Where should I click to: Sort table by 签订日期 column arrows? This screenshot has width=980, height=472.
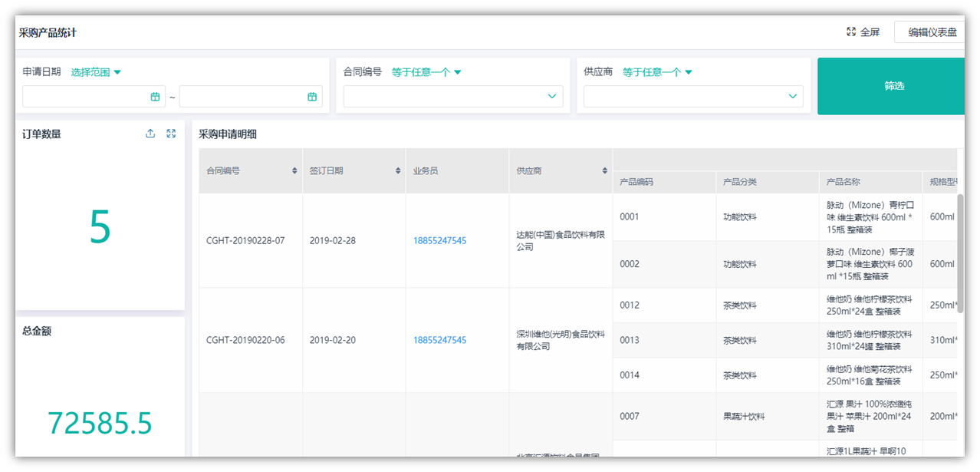tap(397, 170)
